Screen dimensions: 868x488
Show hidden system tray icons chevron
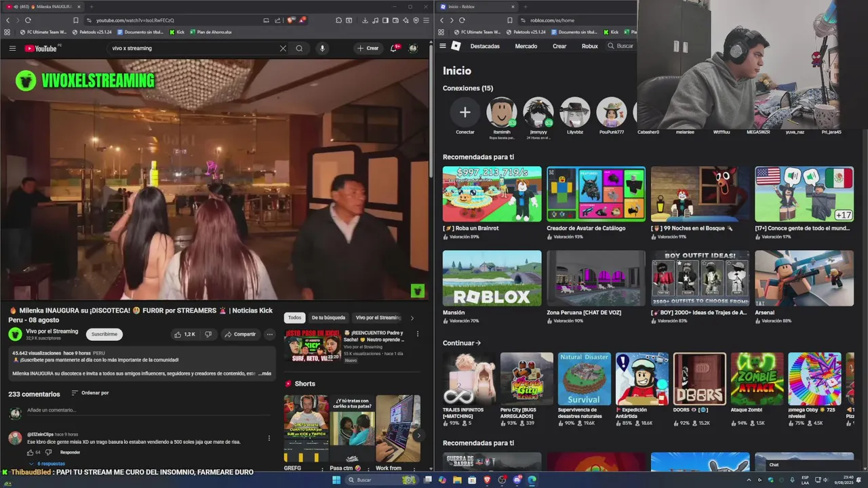[x=749, y=480]
